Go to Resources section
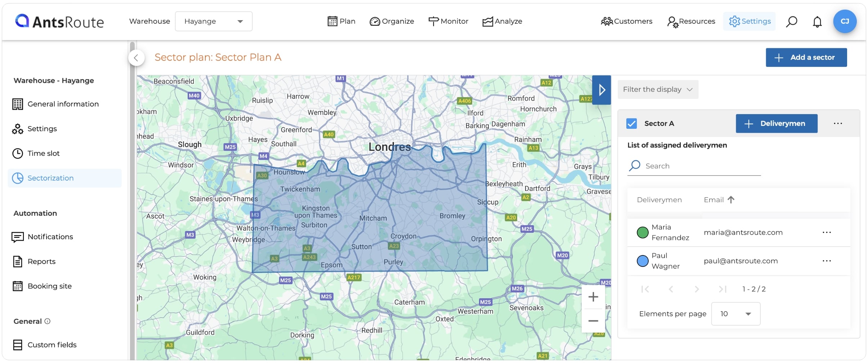Image resolution: width=868 pixels, height=363 pixels. click(691, 21)
